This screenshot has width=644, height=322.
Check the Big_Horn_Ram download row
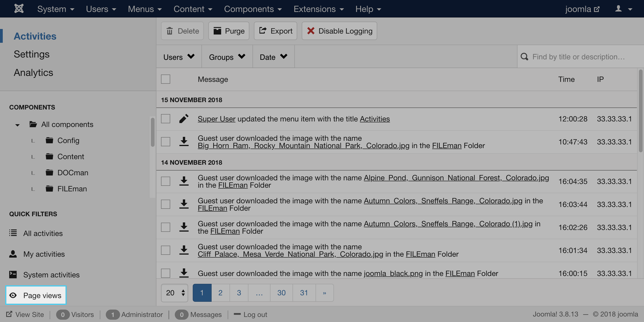click(166, 142)
